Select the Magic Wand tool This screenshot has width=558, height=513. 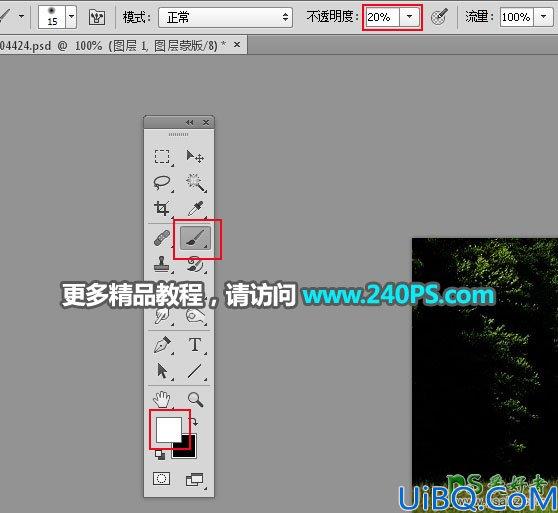195,183
